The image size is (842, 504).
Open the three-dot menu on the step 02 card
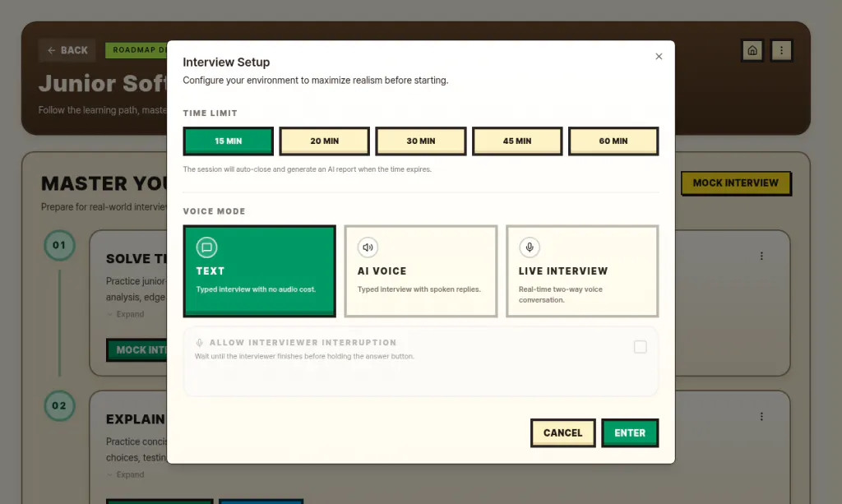(x=761, y=417)
